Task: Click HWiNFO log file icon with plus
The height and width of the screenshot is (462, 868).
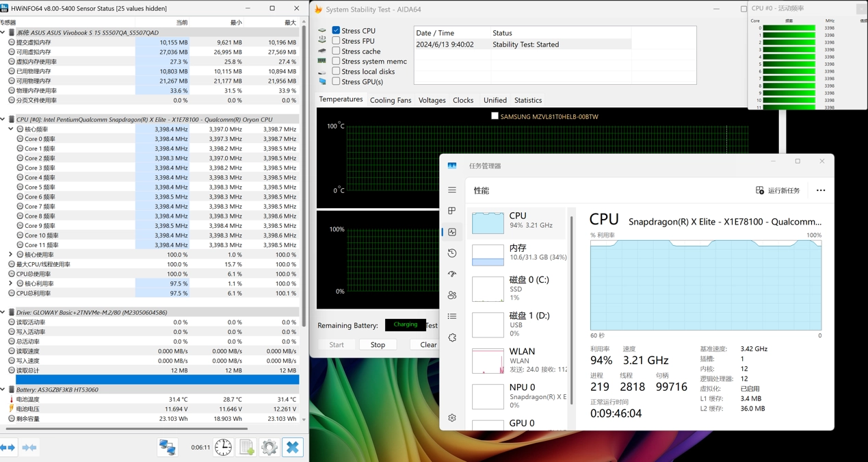Action: 246,448
